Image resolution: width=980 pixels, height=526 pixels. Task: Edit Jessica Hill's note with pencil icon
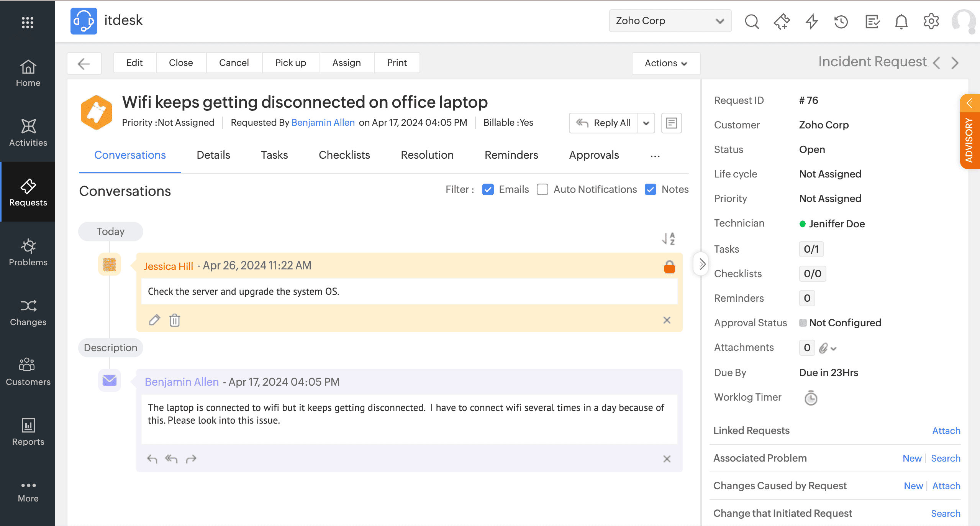tap(154, 320)
